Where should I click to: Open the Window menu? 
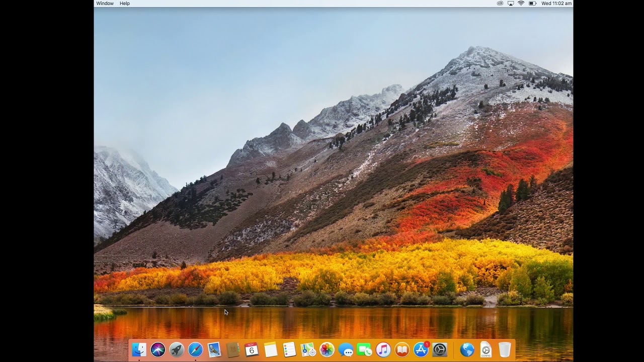pos(105,4)
